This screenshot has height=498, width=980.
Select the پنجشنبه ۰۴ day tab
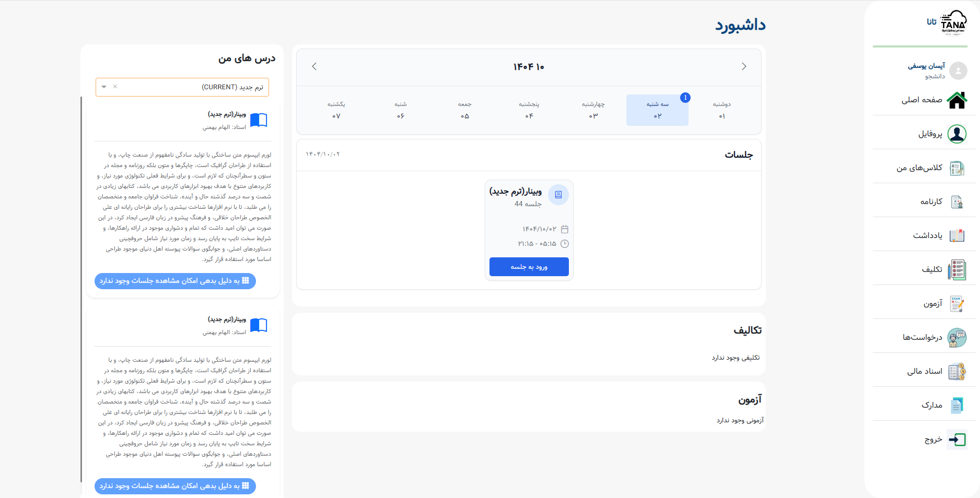[x=529, y=110]
